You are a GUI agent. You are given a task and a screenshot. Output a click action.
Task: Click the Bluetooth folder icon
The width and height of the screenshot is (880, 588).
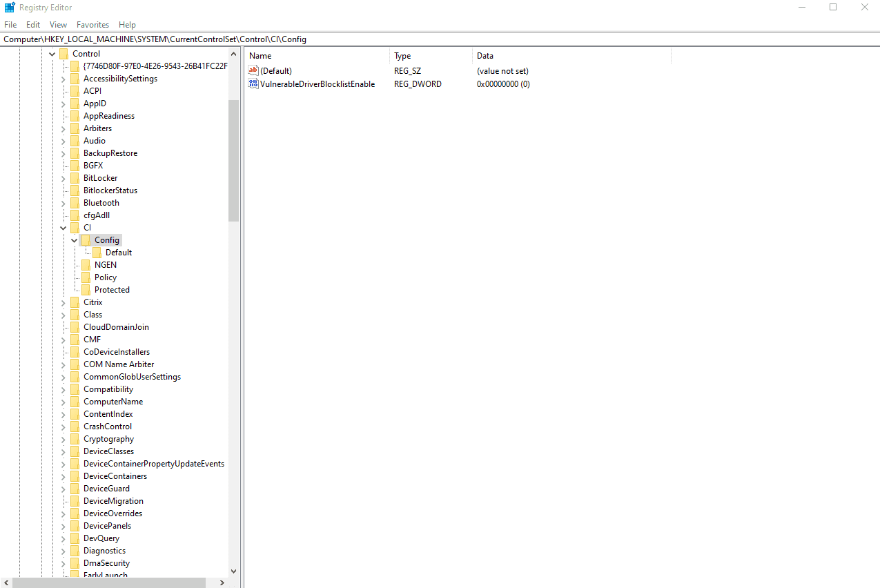[x=75, y=202]
